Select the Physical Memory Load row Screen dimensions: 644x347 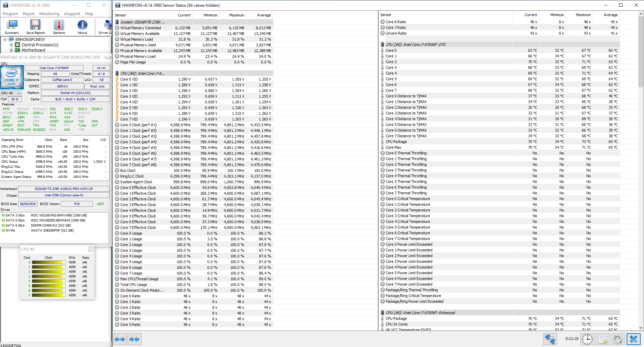pyautogui.click(x=193, y=56)
